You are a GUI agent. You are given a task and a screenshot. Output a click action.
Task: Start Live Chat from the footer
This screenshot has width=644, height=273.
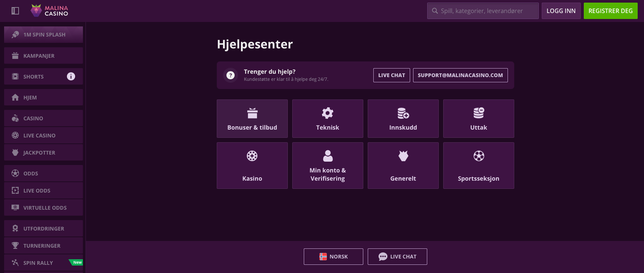[x=397, y=257]
